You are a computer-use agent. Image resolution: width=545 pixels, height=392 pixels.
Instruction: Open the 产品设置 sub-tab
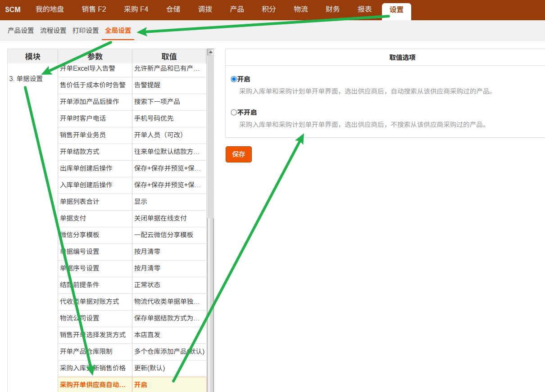click(x=21, y=31)
